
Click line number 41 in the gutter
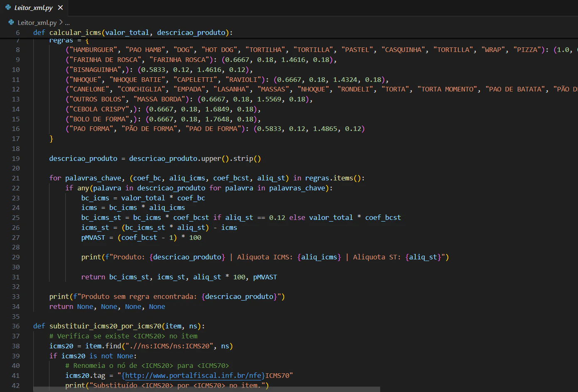tap(16, 375)
